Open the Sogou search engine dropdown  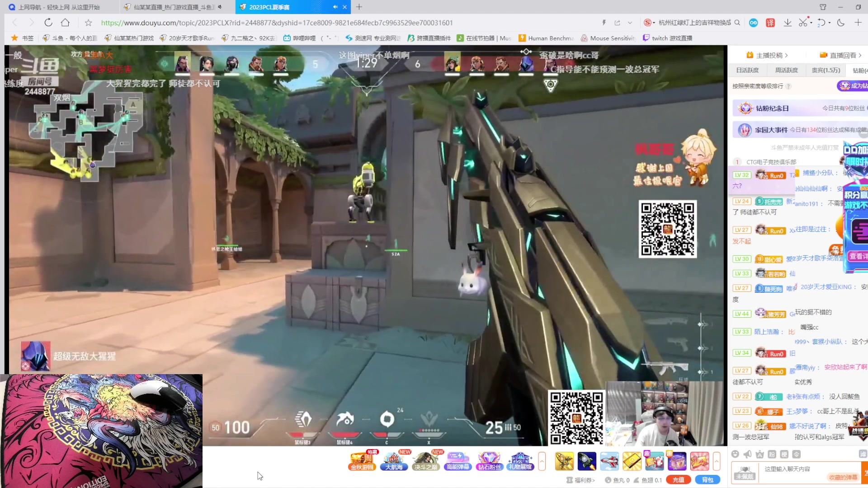click(x=650, y=23)
